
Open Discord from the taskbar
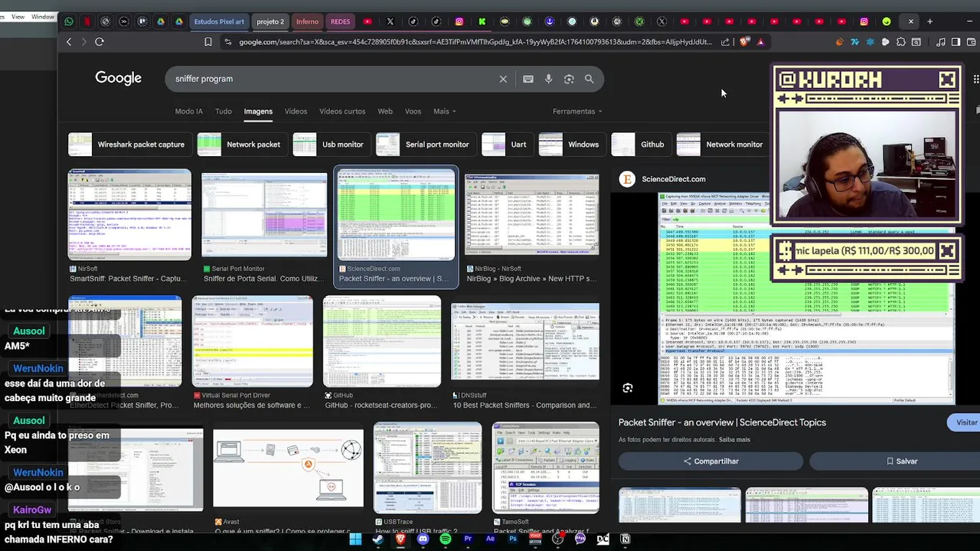(423, 539)
